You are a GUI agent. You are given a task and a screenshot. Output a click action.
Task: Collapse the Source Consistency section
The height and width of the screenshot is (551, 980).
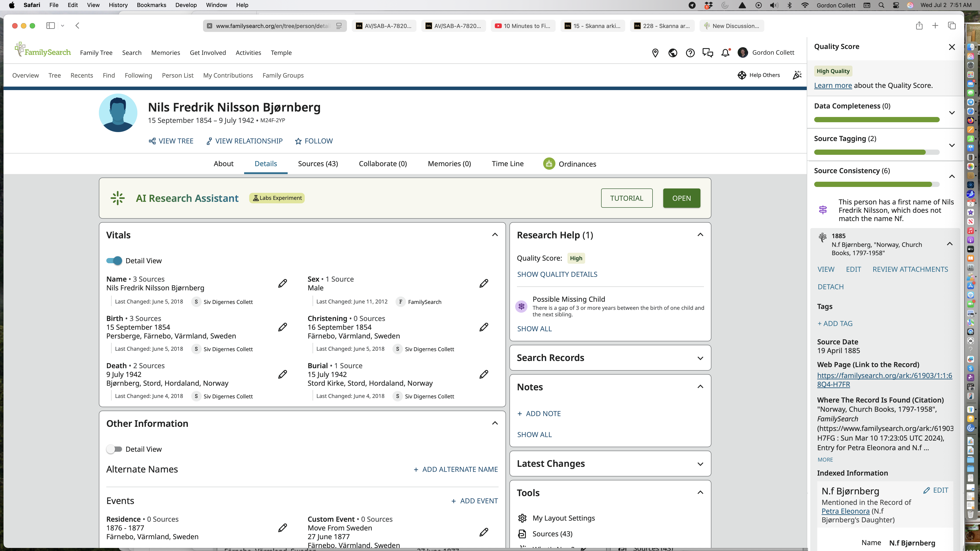pos(952,176)
